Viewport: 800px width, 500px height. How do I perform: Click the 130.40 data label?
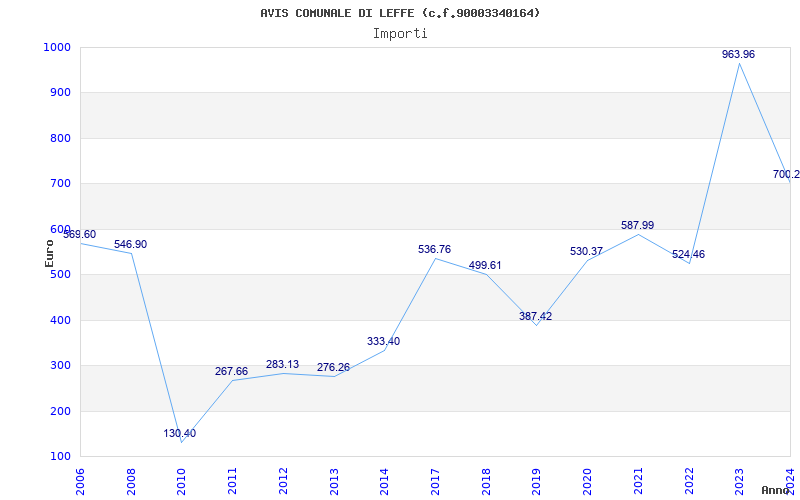pos(180,434)
